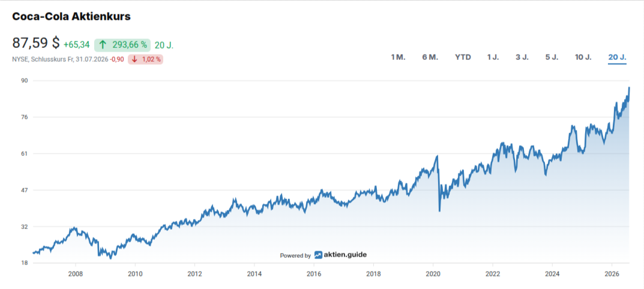Click the 293,66 % gain badge
644x289 pixels.
tap(122, 45)
